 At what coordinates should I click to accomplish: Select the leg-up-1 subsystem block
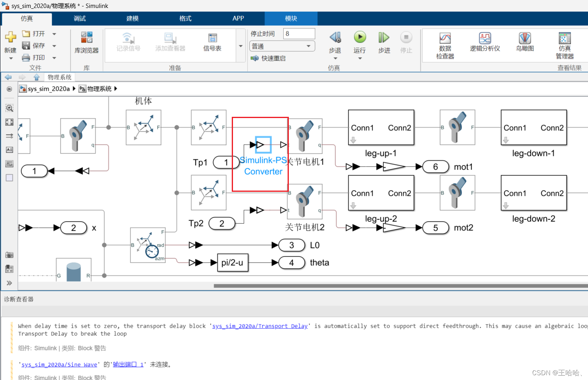point(381,128)
